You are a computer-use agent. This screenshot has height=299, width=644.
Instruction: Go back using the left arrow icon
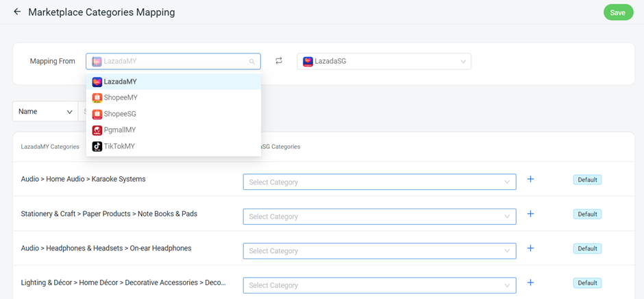[17, 12]
